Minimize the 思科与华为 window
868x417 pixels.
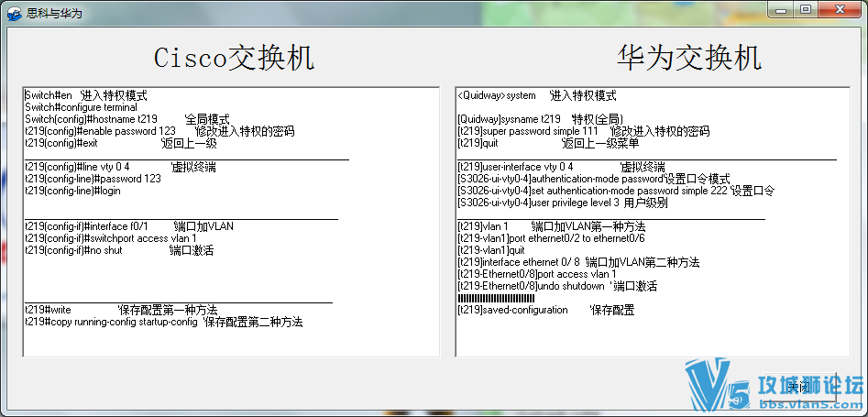coord(782,9)
